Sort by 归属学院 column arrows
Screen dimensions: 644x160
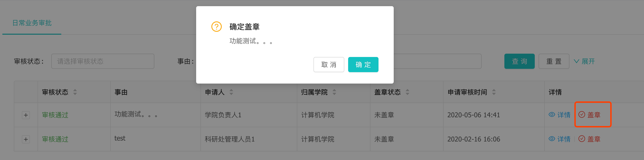pos(334,92)
